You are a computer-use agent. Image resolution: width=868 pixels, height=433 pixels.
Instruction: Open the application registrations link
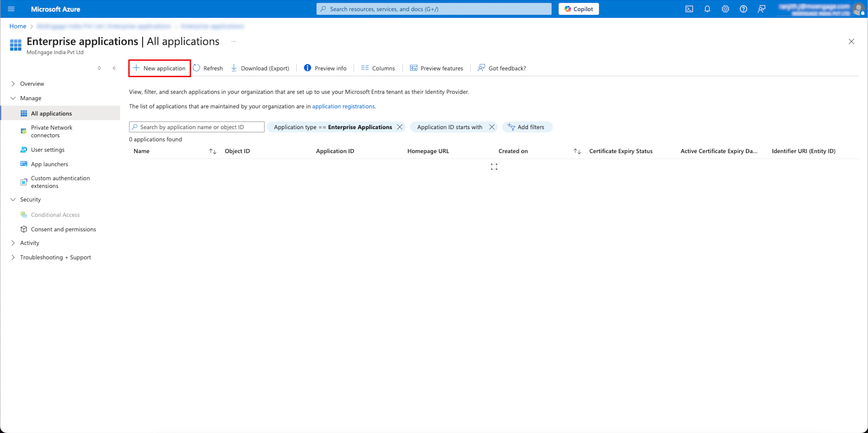(343, 106)
